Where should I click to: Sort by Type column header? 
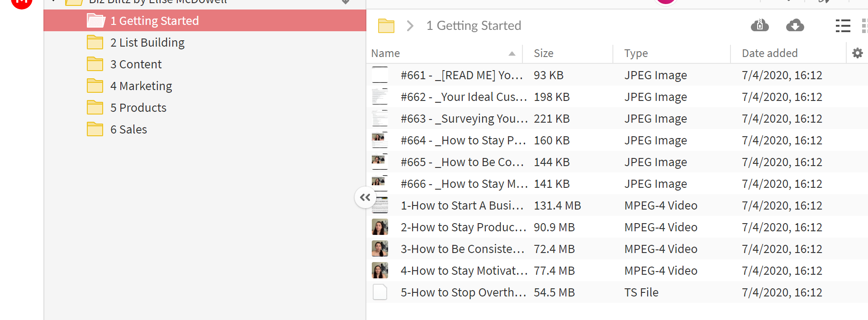coord(636,53)
